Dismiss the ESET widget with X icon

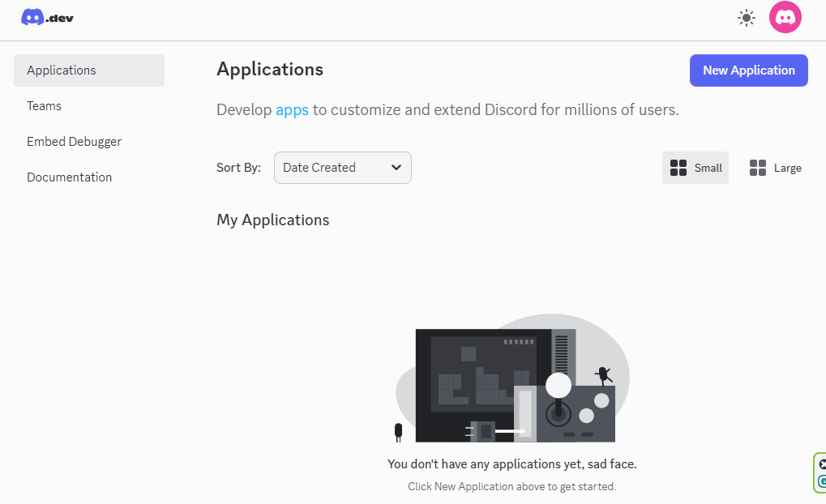(x=822, y=464)
